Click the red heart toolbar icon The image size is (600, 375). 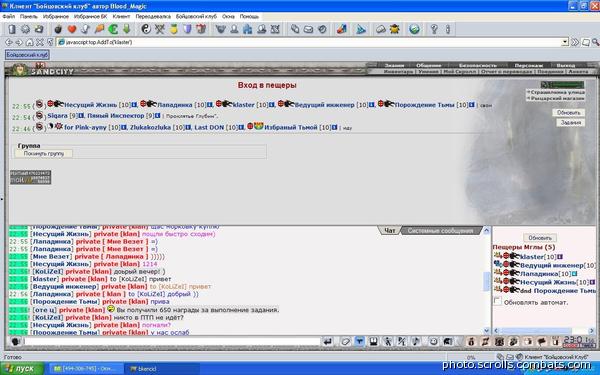(72, 29)
